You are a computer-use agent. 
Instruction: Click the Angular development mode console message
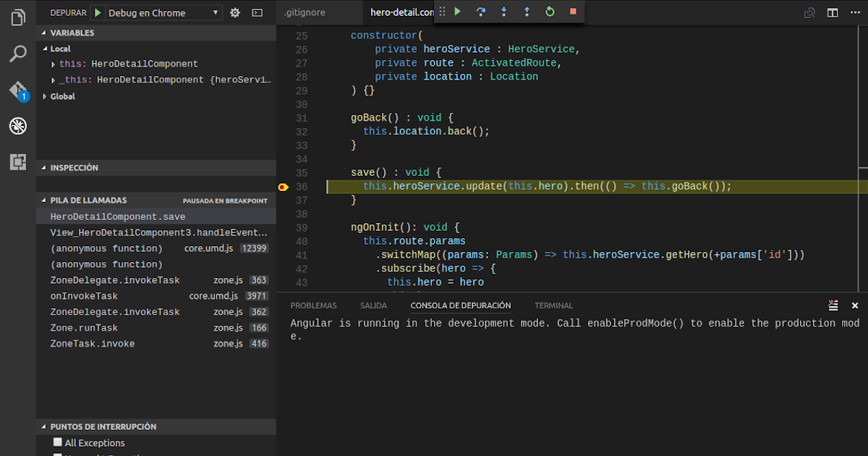tap(575, 330)
